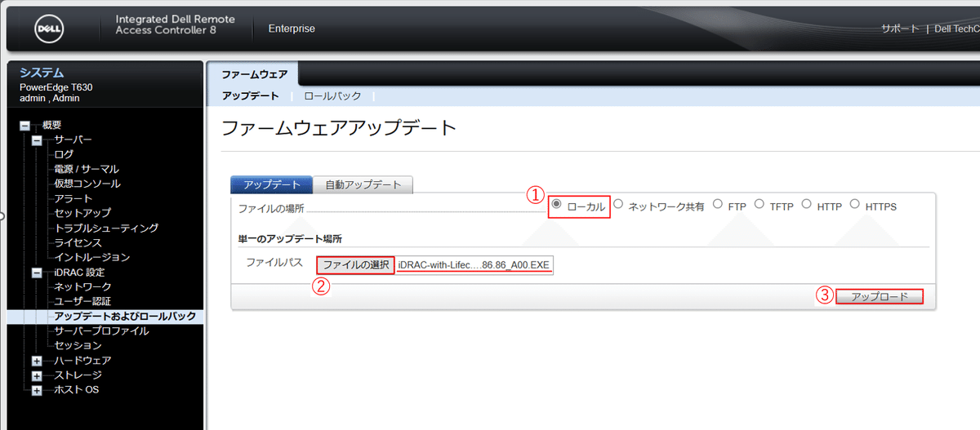Click the 単一のアップデート場所 section heading
This screenshot has width=980, height=430.
(290, 239)
